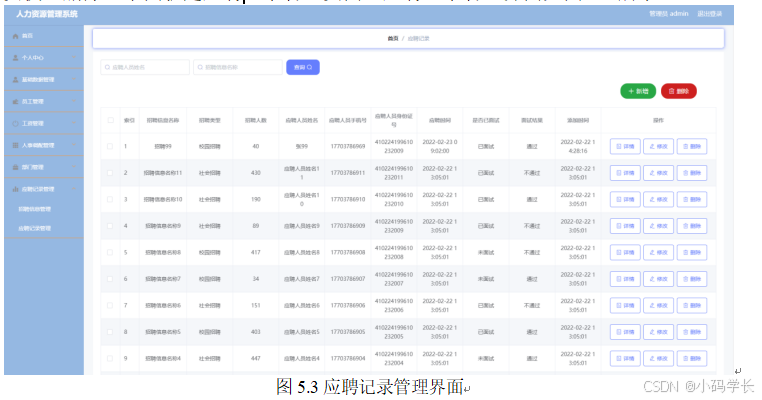Check the checkbox for row 9
The height and width of the screenshot is (400, 762).
(x=110, y=358)
